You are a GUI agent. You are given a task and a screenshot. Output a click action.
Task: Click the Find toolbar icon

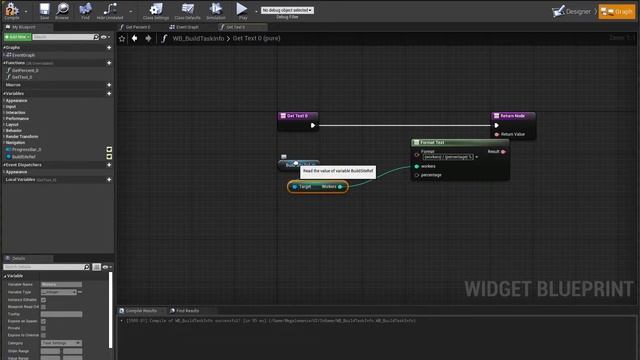click(x=85, y=11)
